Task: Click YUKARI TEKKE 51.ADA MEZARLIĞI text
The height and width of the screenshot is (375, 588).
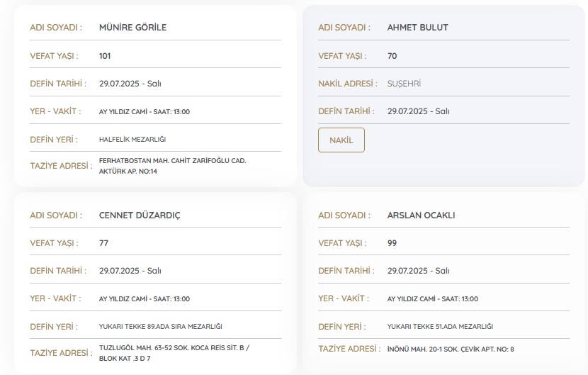Action: click(440, 327)
